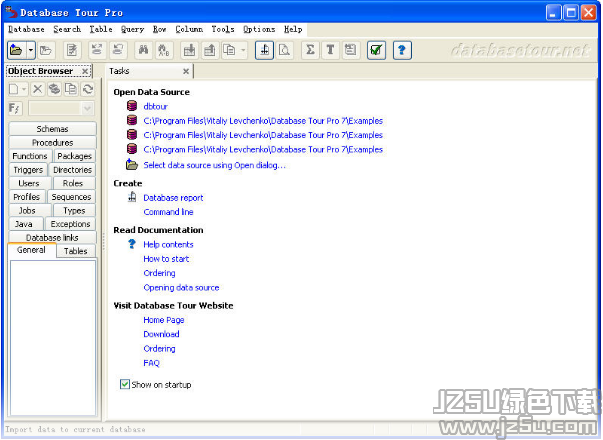Image resolution: width=603 pixels, height=440 pixels.
Task: Click the delete X icon in Object Browser
Action: pos(37,89)
